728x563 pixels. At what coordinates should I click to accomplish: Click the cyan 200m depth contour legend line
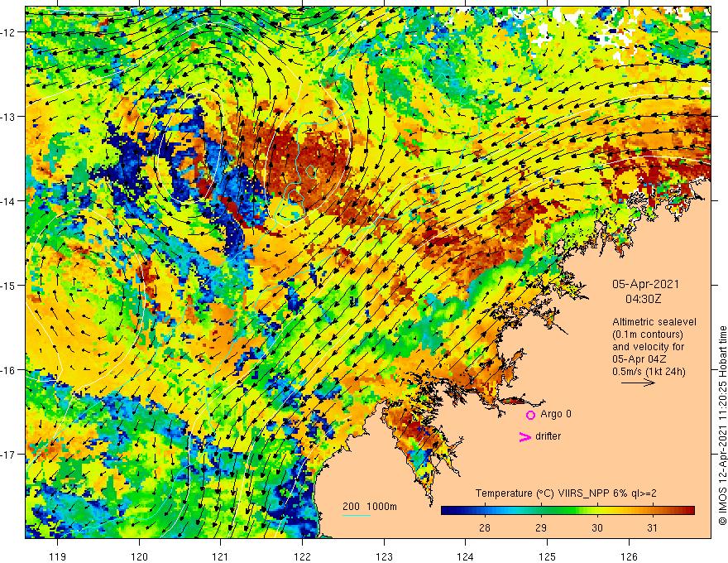(x=356, y=515)
